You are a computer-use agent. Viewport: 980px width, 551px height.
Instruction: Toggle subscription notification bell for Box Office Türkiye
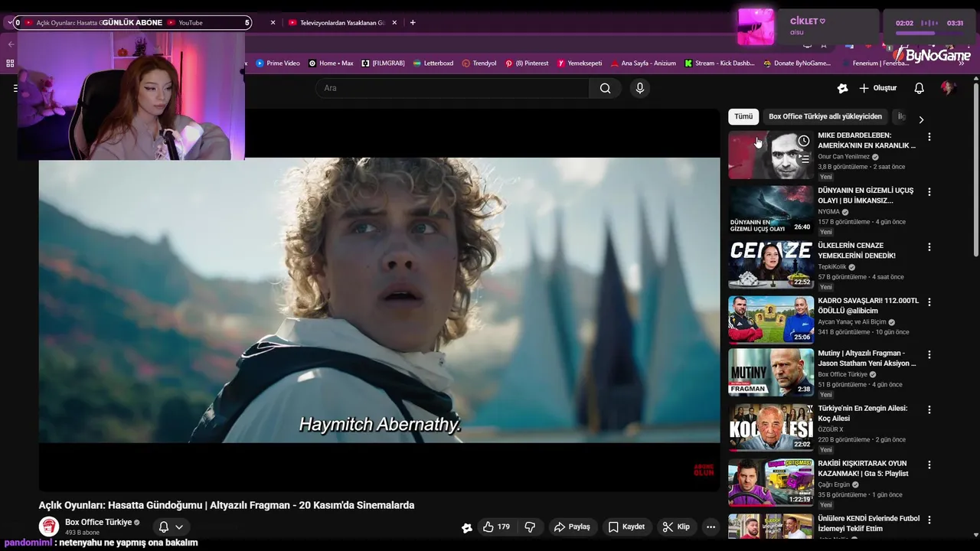tap(170, 527)
